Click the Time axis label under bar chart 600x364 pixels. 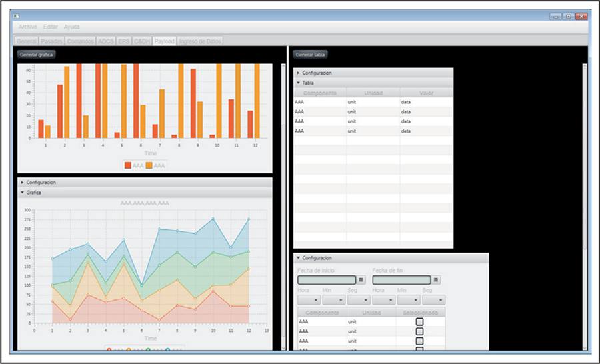pos(151,153)
